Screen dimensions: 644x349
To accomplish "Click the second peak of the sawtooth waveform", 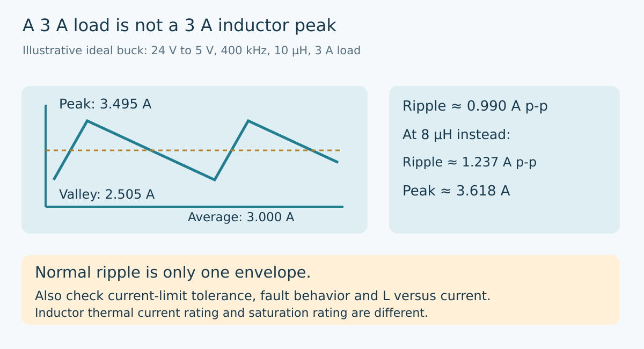I will pyautogui.click(x=248, y=121).
